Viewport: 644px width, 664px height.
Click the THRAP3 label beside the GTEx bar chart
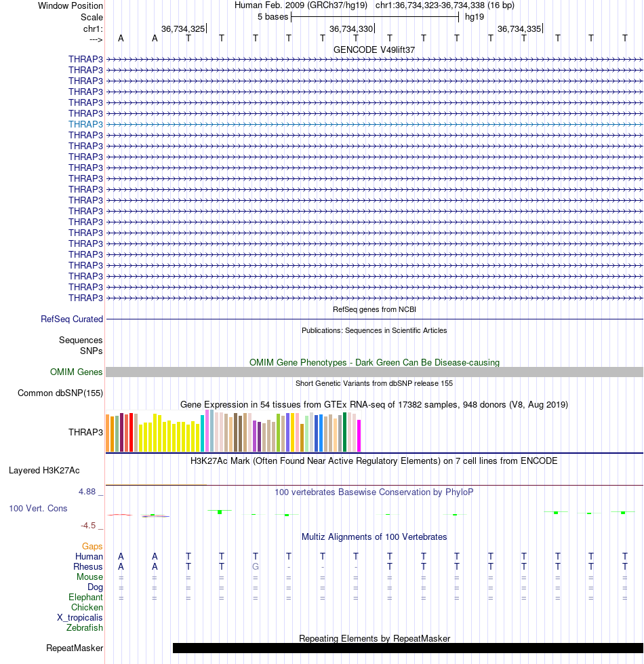(x=86, y=432)
